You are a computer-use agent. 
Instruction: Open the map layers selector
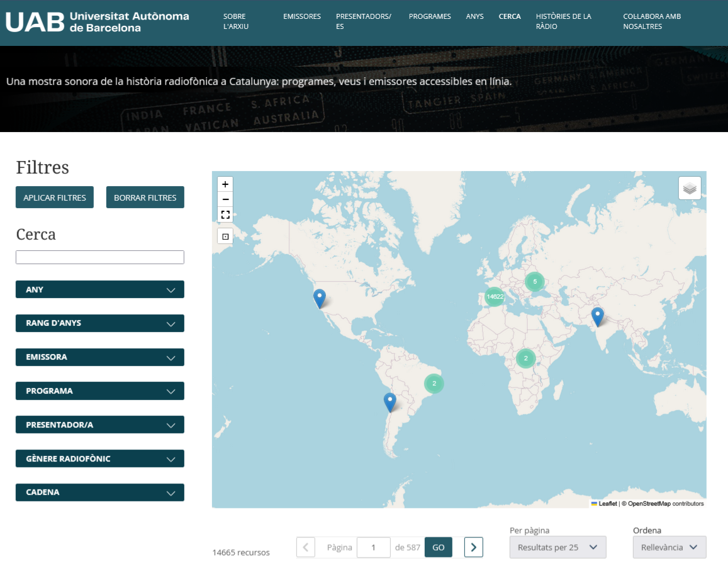(690, 188)
